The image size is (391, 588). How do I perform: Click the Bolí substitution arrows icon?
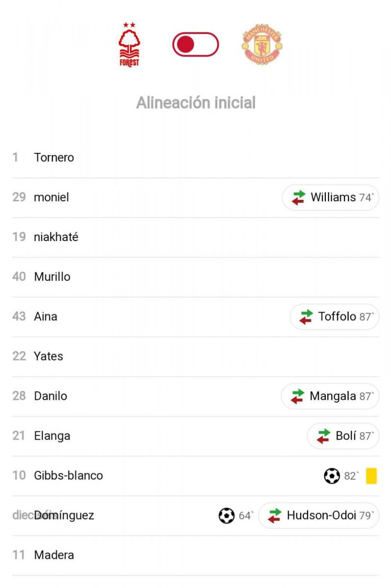click(x=323, y=436)
